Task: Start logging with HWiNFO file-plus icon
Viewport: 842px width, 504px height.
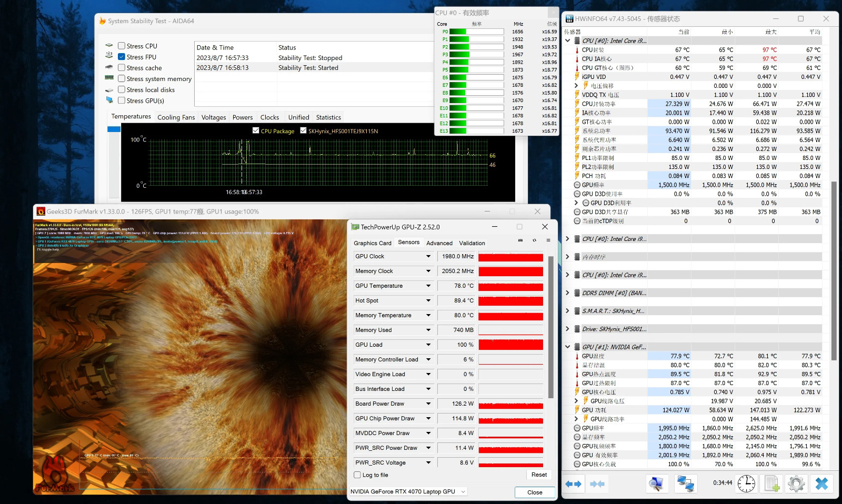Action: [772, 483]
